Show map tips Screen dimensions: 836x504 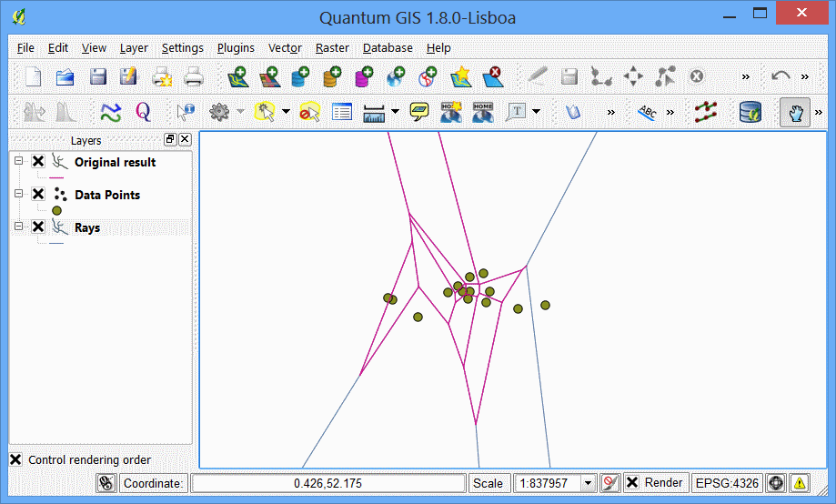(419, 112)
